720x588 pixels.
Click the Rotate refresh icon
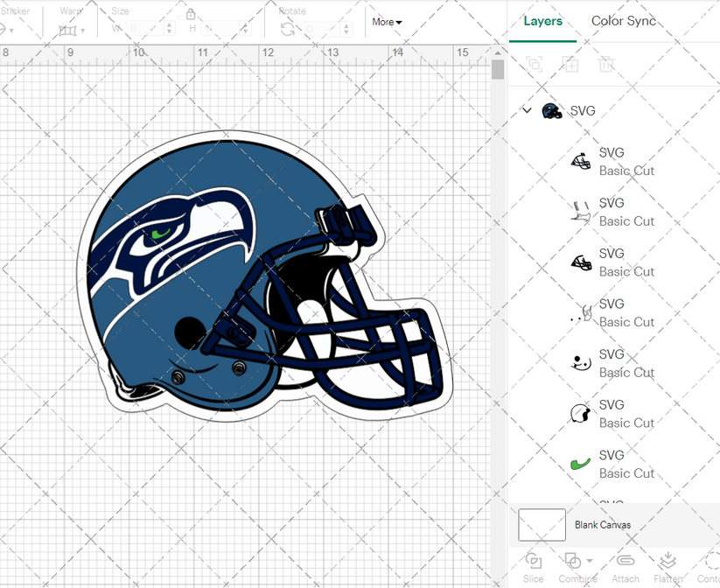tap(287, 27)
